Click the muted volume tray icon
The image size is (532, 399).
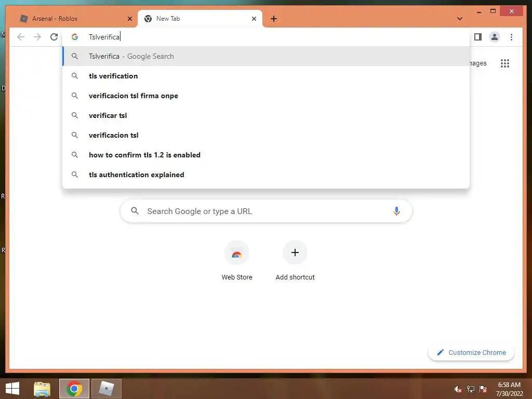[x=458, y=389]
